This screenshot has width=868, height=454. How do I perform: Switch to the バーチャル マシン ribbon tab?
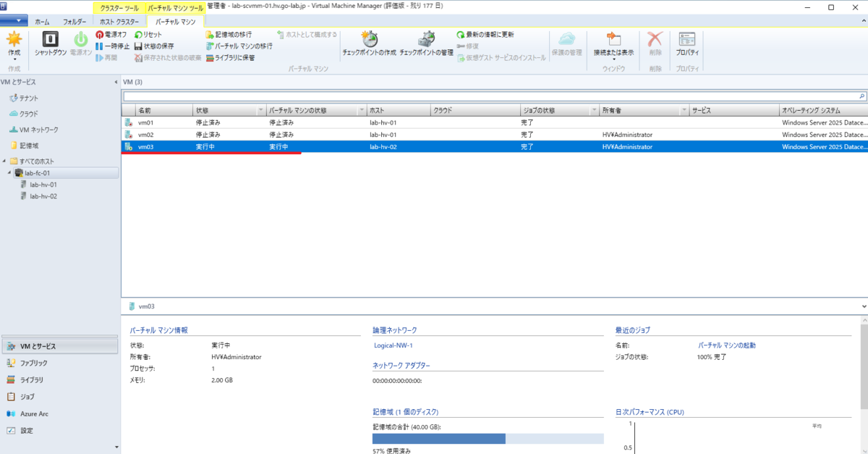point(176,22)
